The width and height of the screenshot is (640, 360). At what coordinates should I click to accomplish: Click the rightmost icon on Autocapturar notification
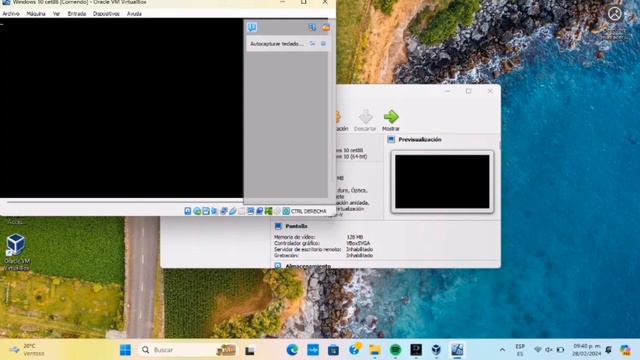tap(323, 44)
